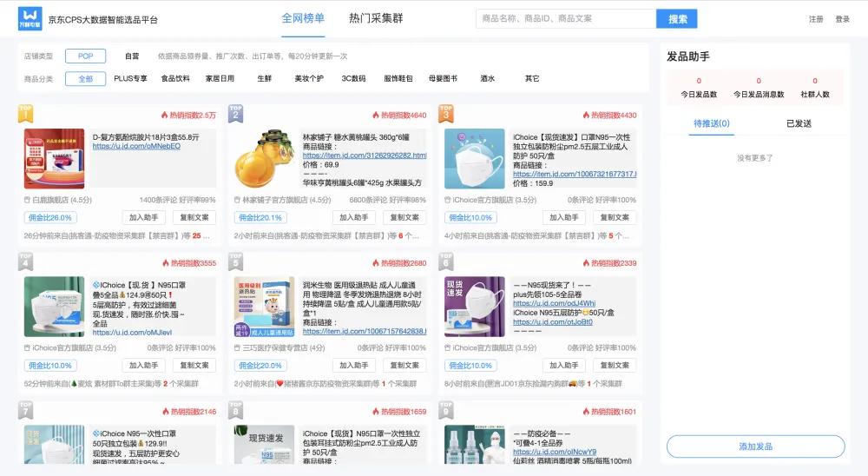Click the TOP 3 ribbon badge
The height and width of the screenshot is (476, 868).
[446, 114]
